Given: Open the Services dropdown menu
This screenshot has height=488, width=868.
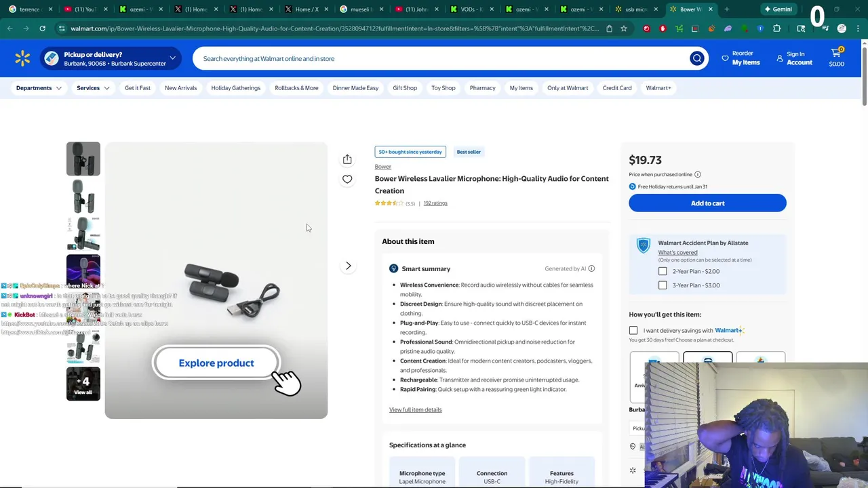Looking at the screenshot, I should (x=93, y=88).
